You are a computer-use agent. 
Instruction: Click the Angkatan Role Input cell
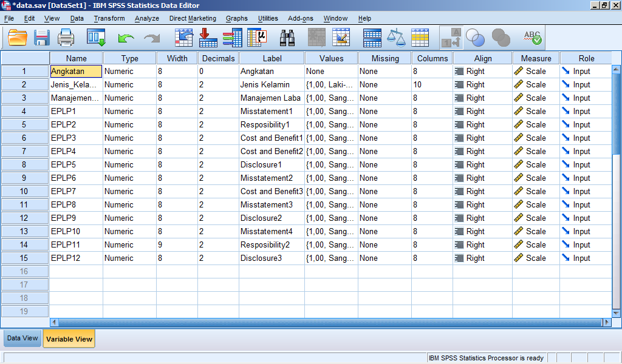[586, 72]
